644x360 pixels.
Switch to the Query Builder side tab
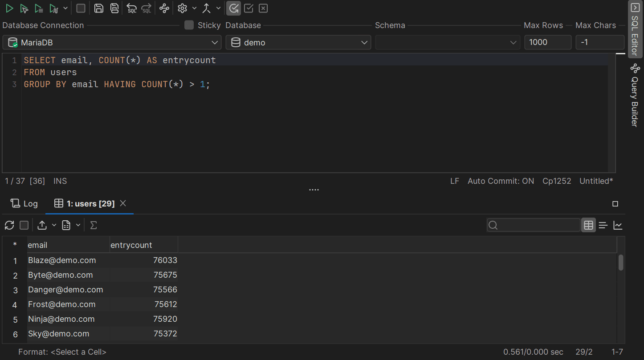(635, 96)
